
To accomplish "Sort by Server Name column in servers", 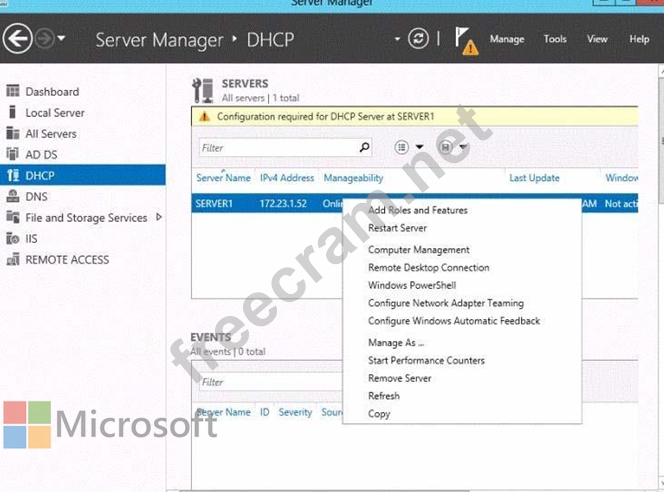I will (223, 178).
